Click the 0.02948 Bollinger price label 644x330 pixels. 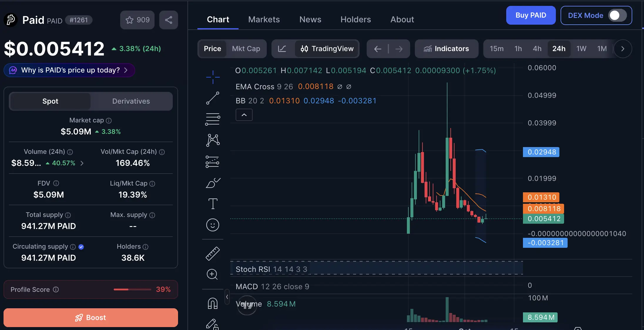point(541,152)
